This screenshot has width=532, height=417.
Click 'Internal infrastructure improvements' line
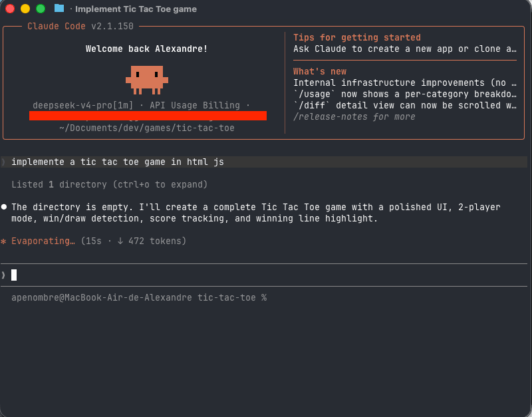[x=405, y=82]
